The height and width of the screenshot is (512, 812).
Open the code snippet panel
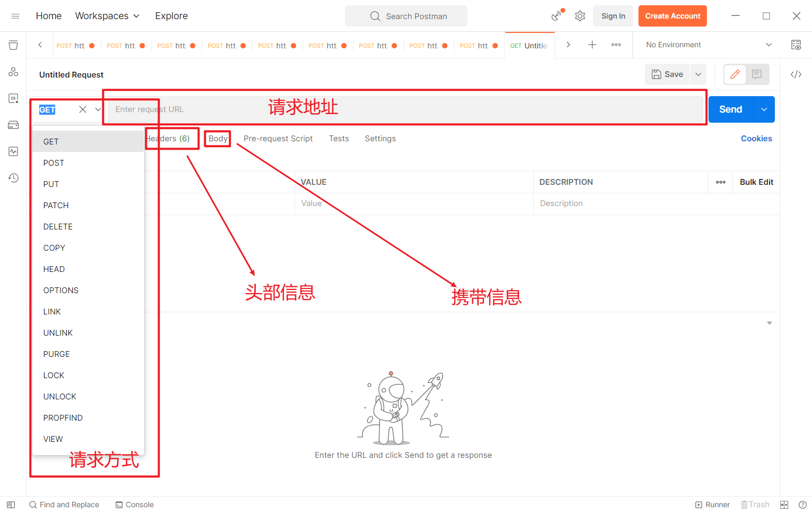[796, 74]
